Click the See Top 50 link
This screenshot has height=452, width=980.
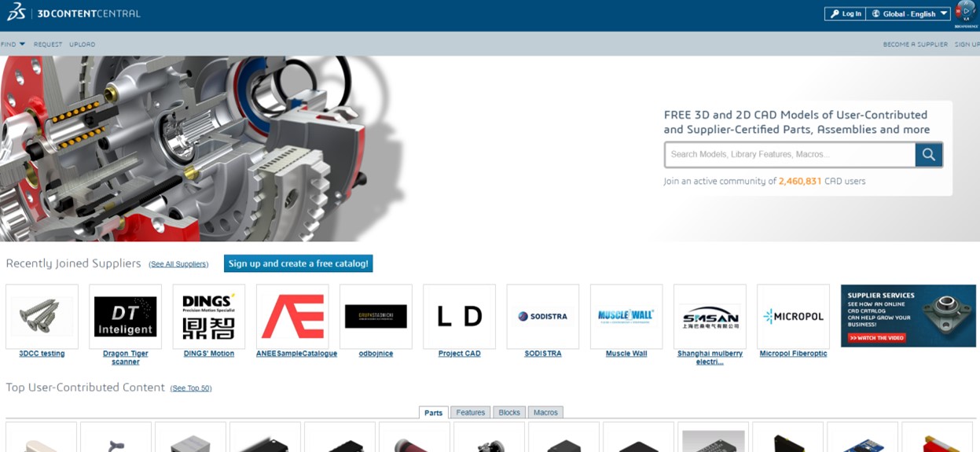pos(191,388)
